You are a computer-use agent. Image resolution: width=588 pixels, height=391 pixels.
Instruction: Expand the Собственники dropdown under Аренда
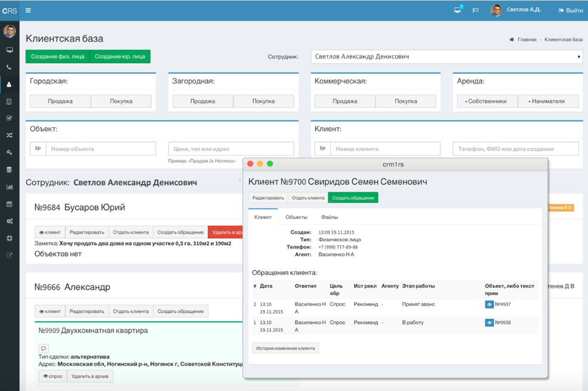coord(487,101)
